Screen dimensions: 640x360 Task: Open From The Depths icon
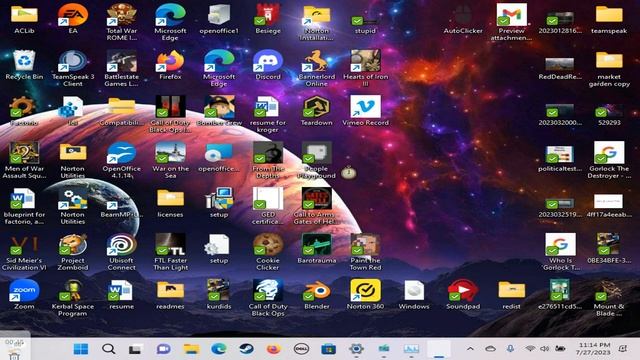click(268, 153)
